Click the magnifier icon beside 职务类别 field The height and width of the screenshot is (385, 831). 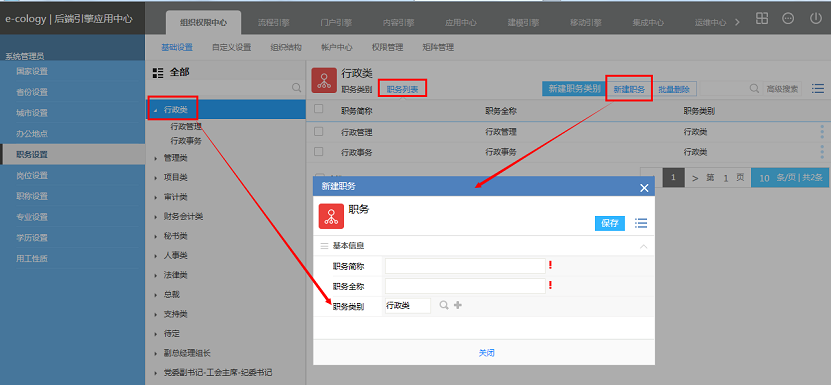coord(444,305)
